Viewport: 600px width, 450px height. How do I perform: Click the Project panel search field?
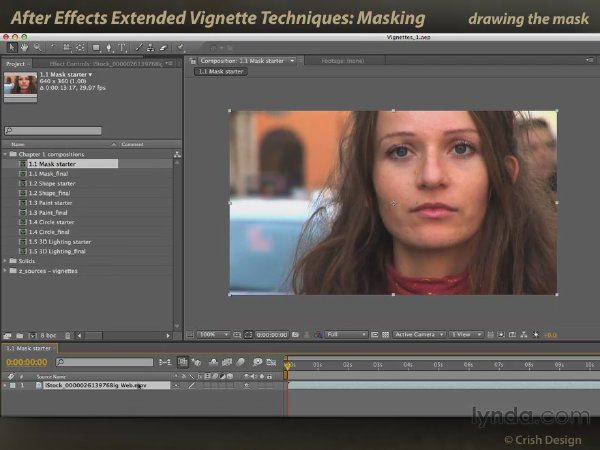[x=53, y=130]
